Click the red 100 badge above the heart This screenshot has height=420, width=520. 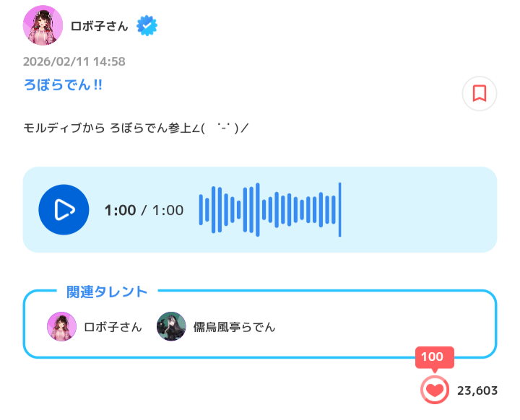432,357
